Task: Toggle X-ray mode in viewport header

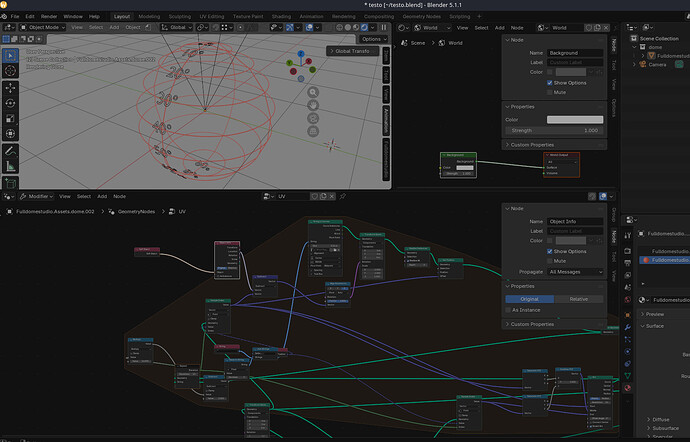Action: tap(328, 27)
